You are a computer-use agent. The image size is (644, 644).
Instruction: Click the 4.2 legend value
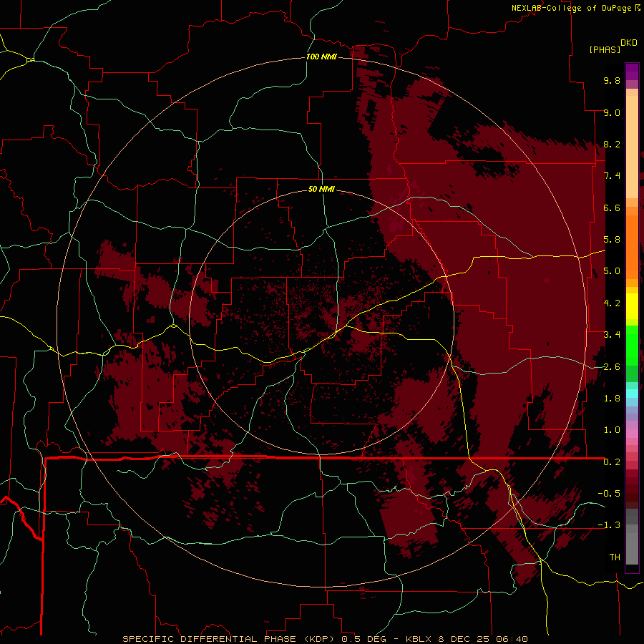[x=612, y=303]
